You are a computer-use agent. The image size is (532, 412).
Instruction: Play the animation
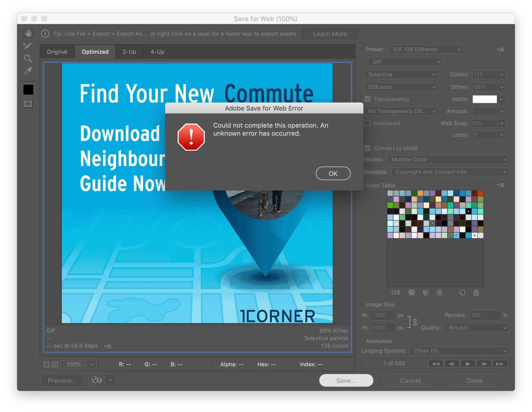(468, 364)
